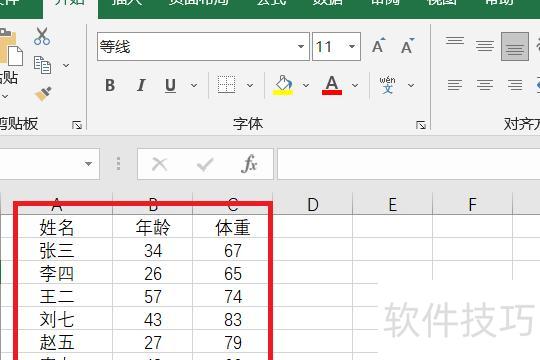Select cell containing 刘七
This screenshot has height=360, width=540.
[x=57, y=319]
